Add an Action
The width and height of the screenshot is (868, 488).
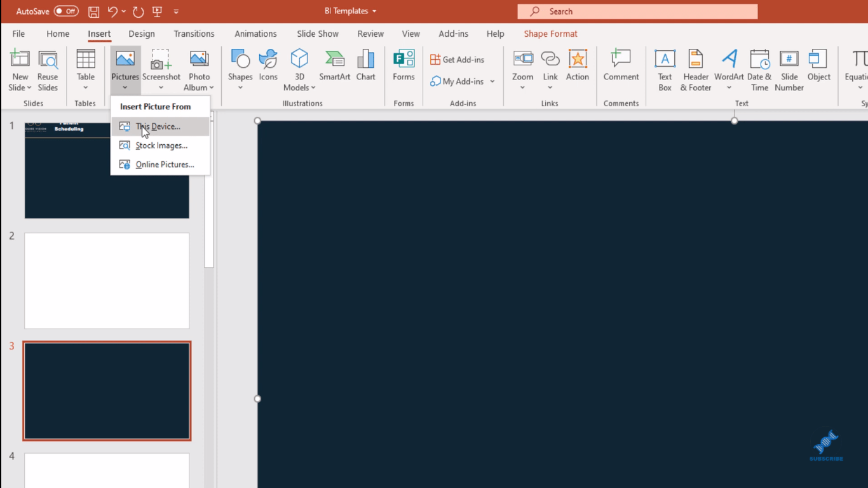click(x=578, y=65)
